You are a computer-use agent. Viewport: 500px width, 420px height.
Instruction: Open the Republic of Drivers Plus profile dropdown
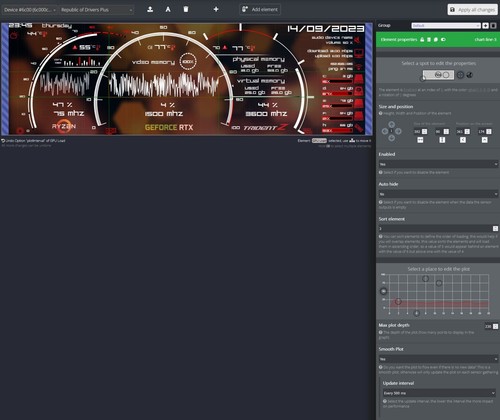click(x=97, y=10)
